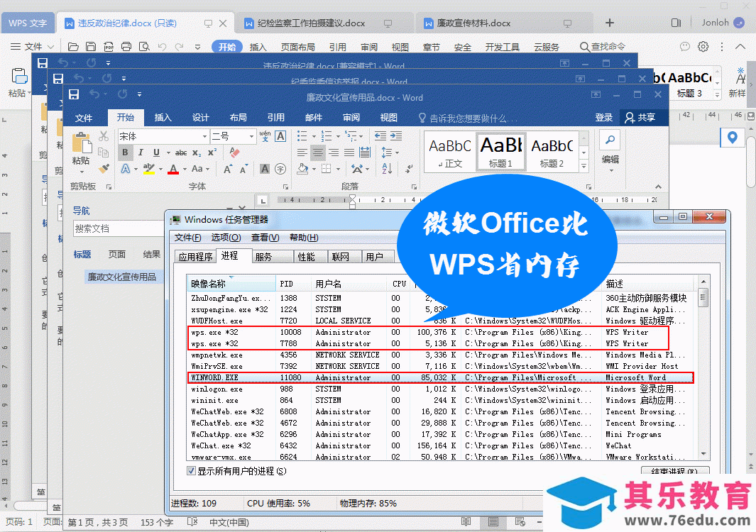Screen dimensions: 756x532
Task: Open the 二号 font size dropdown
Action: pos(251,136)
